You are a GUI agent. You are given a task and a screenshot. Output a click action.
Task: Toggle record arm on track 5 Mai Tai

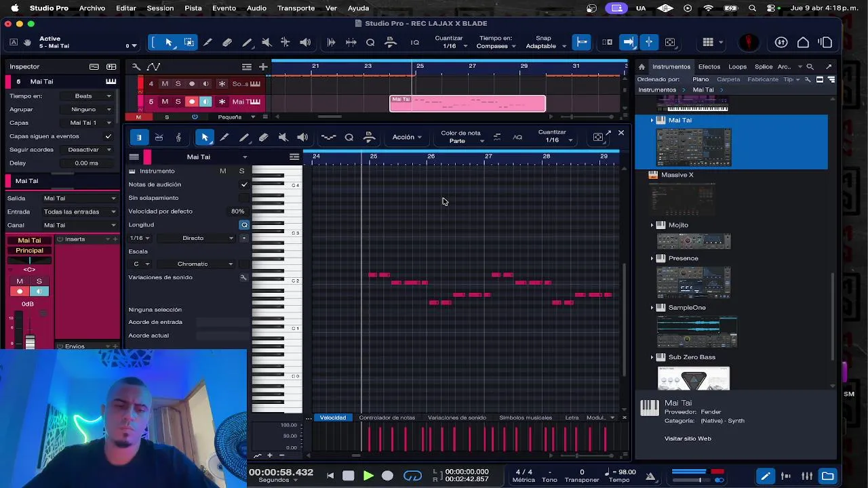pyautogui.click(x=192, y=102)
